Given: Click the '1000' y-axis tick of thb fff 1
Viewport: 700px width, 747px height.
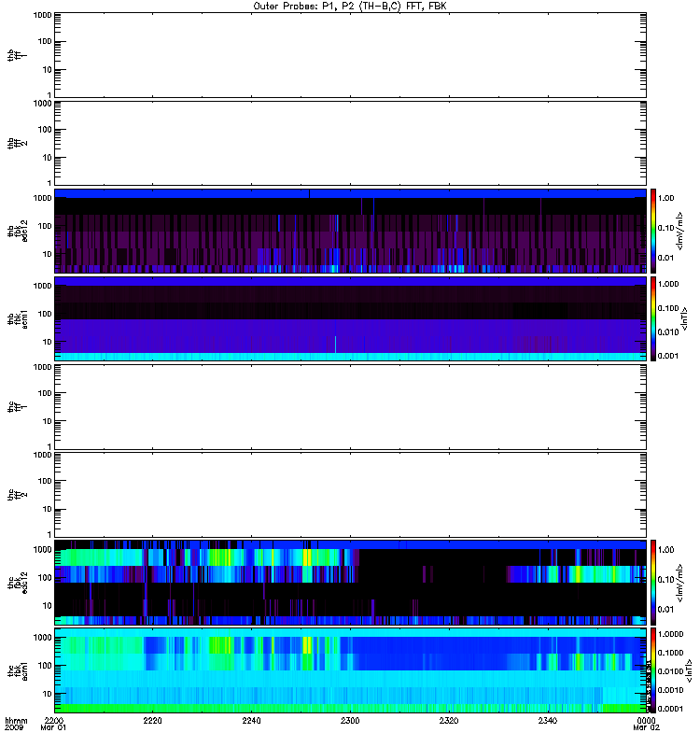Looking at the screenshot, I should point(42,15).
